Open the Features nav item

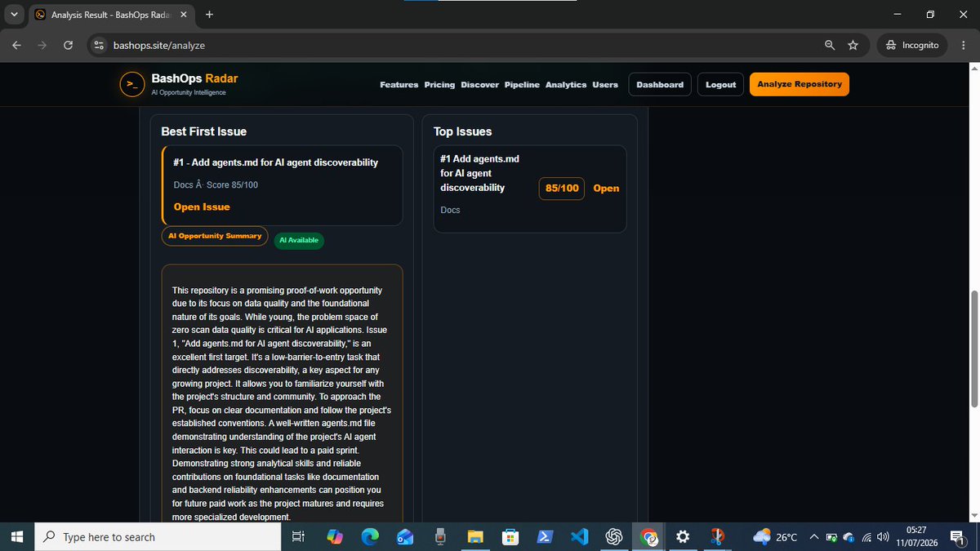(x=399, y=85)
